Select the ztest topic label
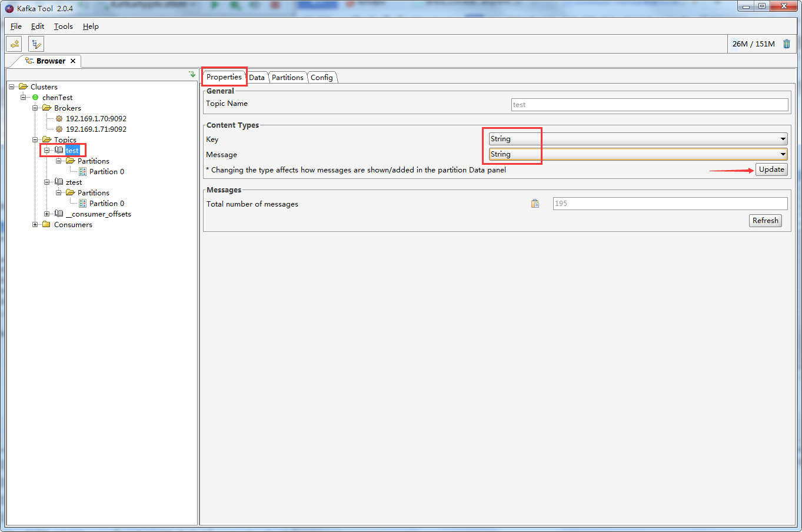Image resolution: width=802 pixels, height=532 pixels. pos(74,182)
